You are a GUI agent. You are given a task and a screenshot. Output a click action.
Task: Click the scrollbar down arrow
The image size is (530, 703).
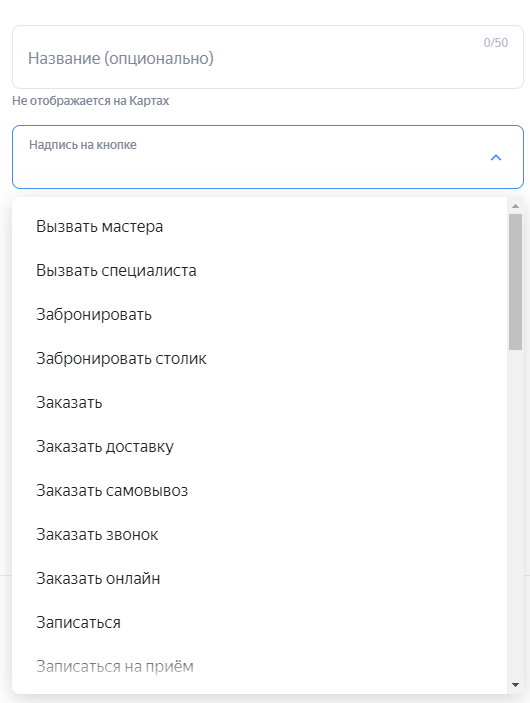[515, 685]
